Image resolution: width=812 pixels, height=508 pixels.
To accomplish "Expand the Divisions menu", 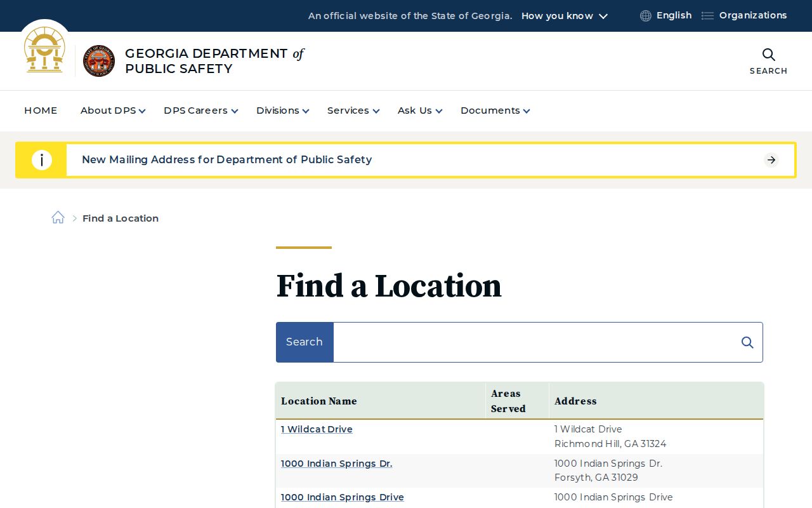I will 282,110.
